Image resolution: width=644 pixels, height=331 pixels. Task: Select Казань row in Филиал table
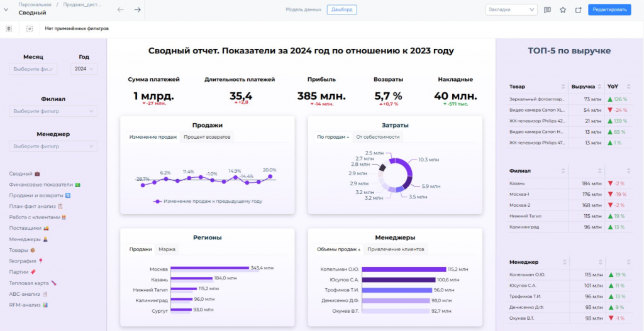tap(569, 184)
